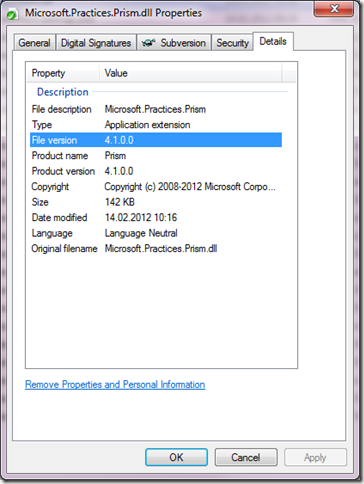Viewport: 364px width, 484px height.
Task: Select the Details tab
Action: [x=273, y=41]
